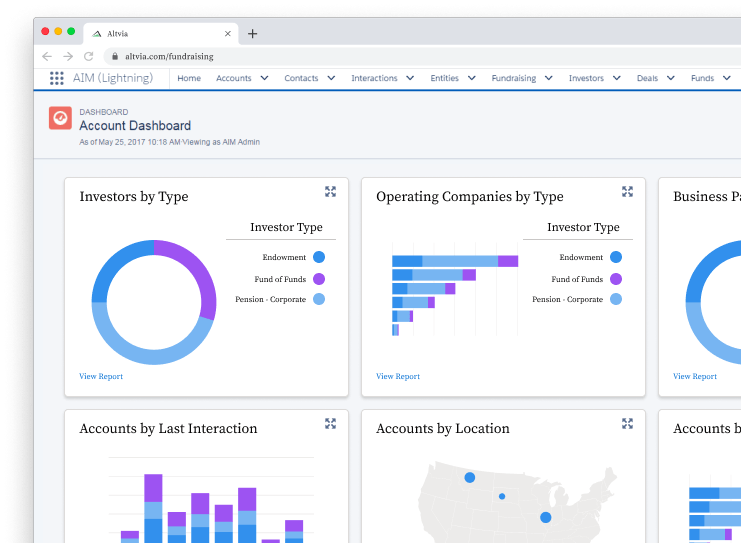This screenshot has height=543, width=741.
Task: Click the Account Dashboard gauge icon
Action: [60, 118]
